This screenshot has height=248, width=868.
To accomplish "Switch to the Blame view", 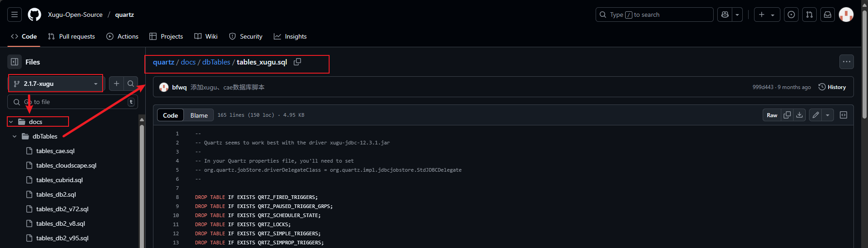I will pos(199,115).
